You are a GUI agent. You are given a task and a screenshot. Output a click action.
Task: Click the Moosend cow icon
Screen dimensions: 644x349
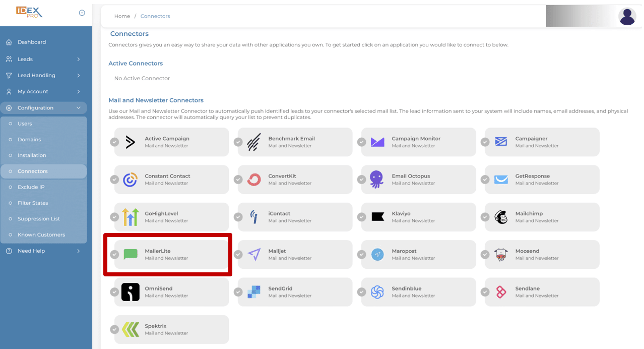click(501, 255)
